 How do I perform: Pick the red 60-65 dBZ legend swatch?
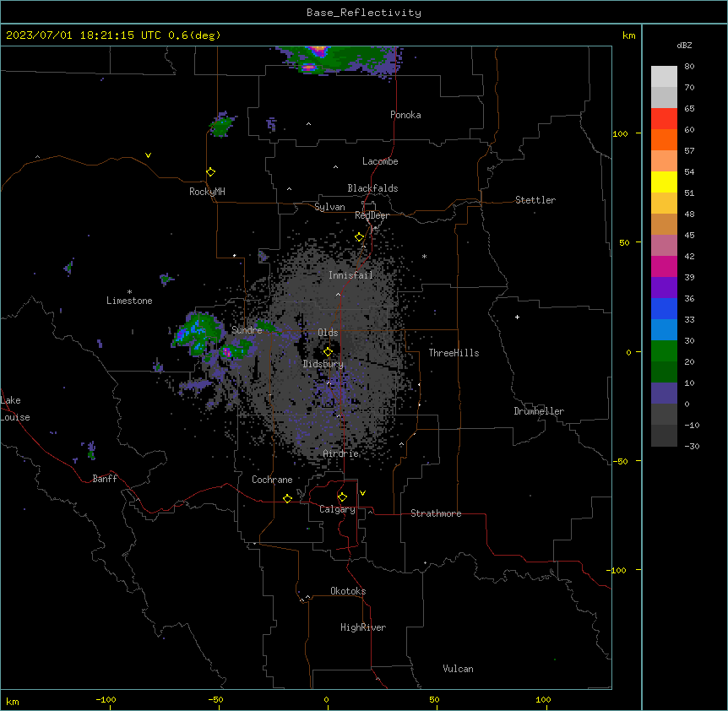(x=664, y=119)
